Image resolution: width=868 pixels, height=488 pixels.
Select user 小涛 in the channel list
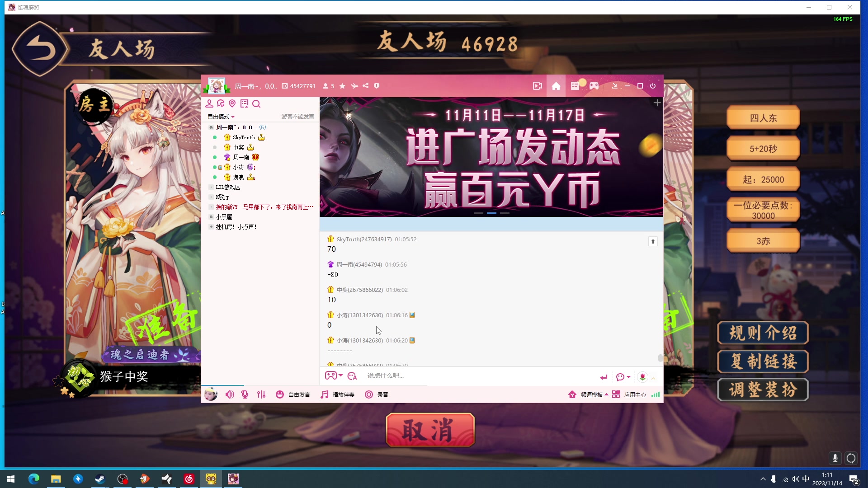[238, 167]
